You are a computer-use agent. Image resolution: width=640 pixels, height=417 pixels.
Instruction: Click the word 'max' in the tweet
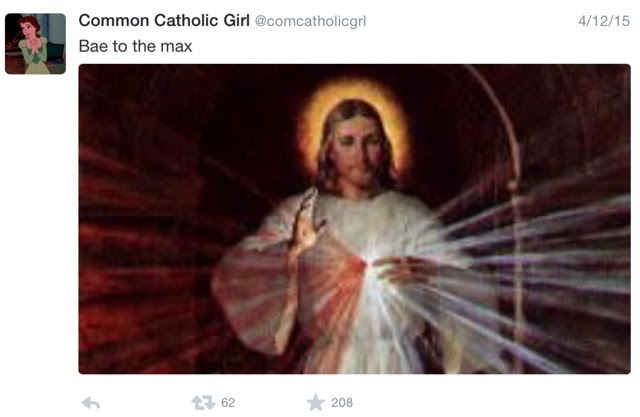click(x=176, y=47)
